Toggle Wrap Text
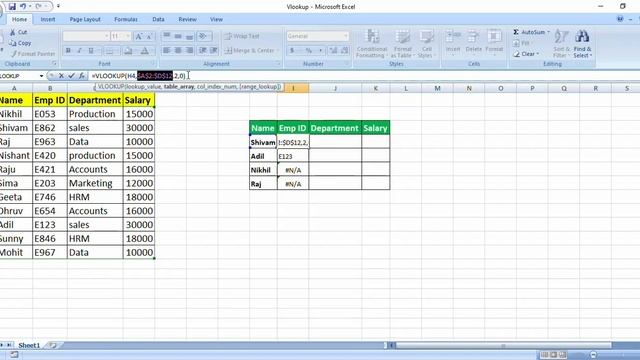 click(x=242, y=36)
